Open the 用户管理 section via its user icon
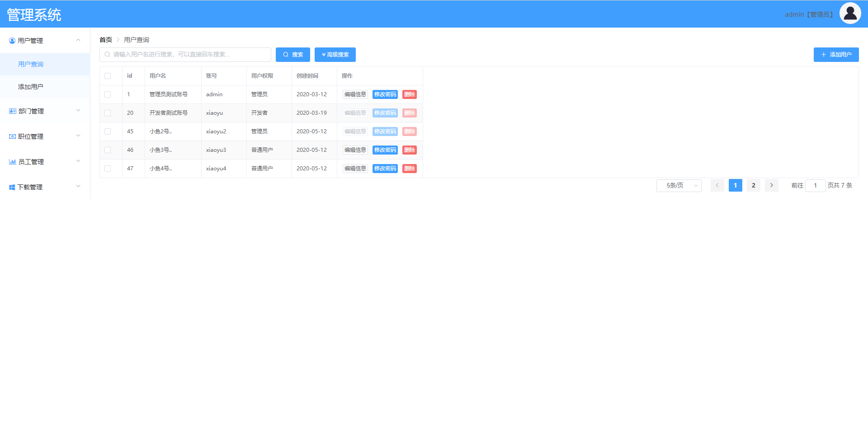Screen dimensions: 868x423 point(12,40)
